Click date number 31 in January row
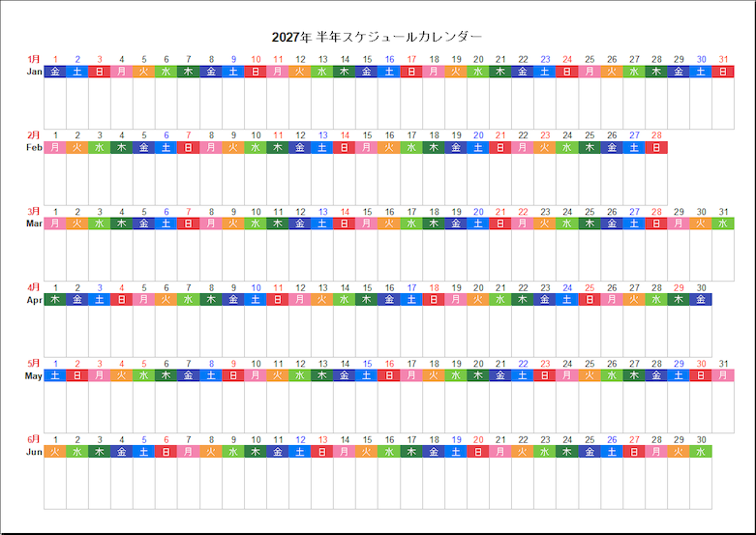The image size is (756, 535). coord(723,59)
